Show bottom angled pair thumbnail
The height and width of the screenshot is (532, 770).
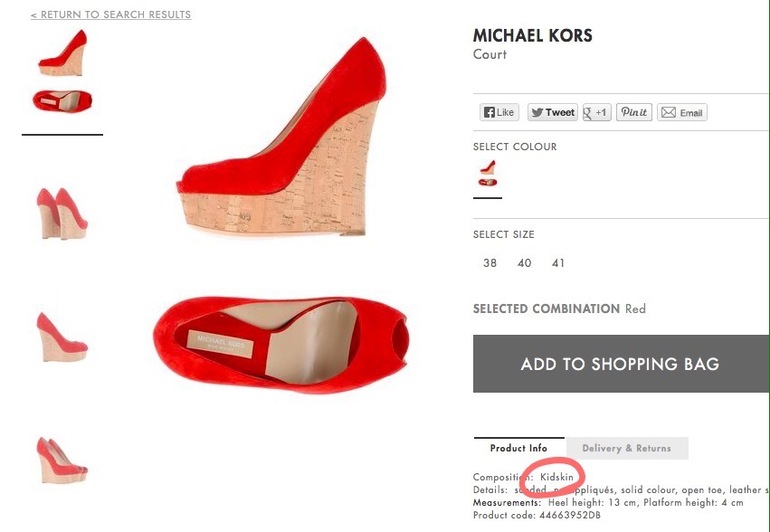coord(62,460)
